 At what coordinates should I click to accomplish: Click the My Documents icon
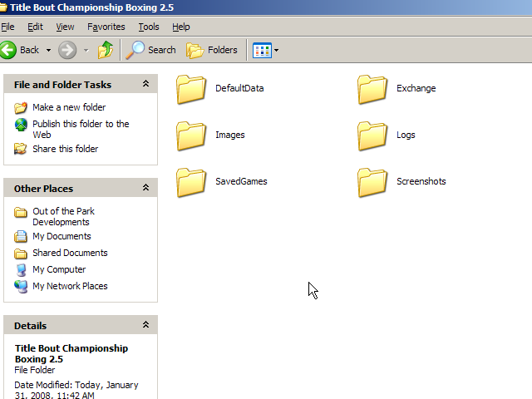20,236
